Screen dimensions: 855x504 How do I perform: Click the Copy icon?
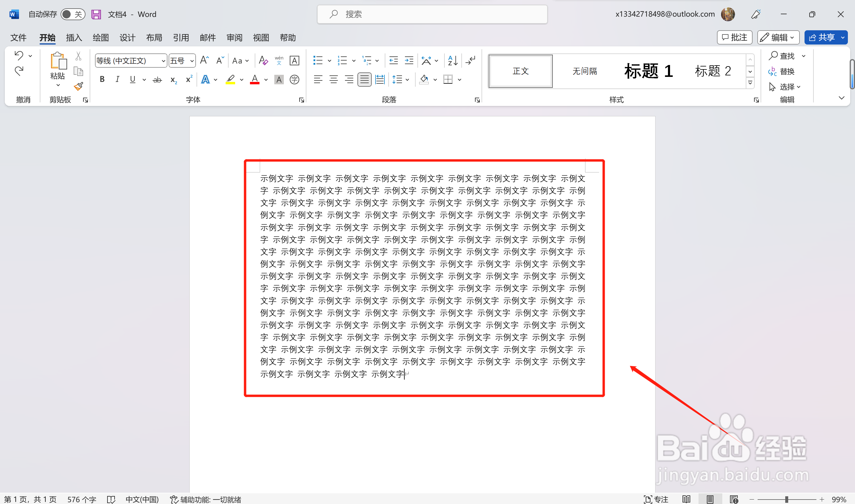[x=78, y=71]
